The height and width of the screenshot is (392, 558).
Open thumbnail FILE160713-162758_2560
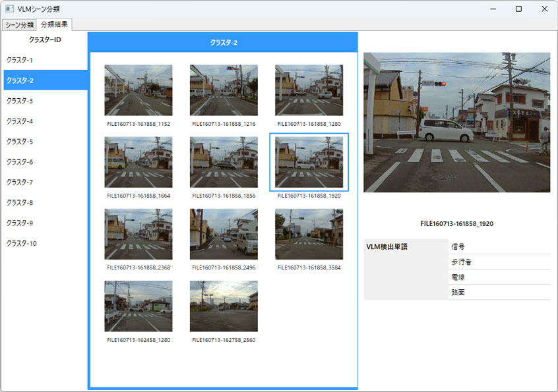point(224,306)
